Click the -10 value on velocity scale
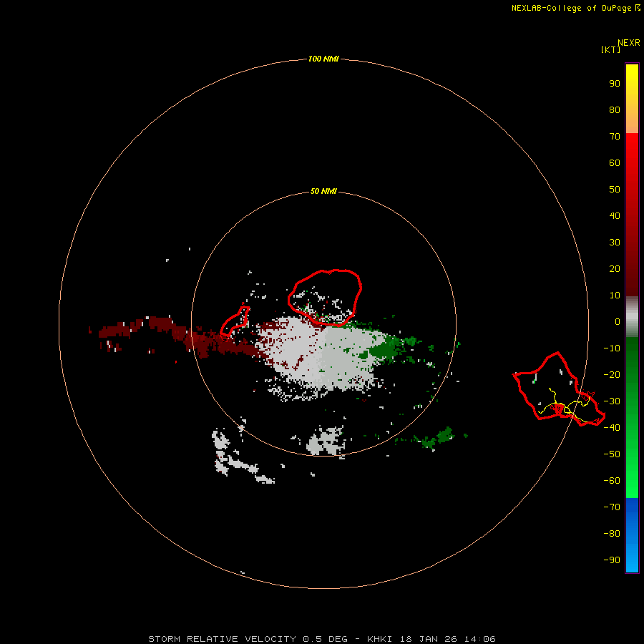The width and height of the screenshot is (644, 644). pyautogui.click(x=612, y=348)
